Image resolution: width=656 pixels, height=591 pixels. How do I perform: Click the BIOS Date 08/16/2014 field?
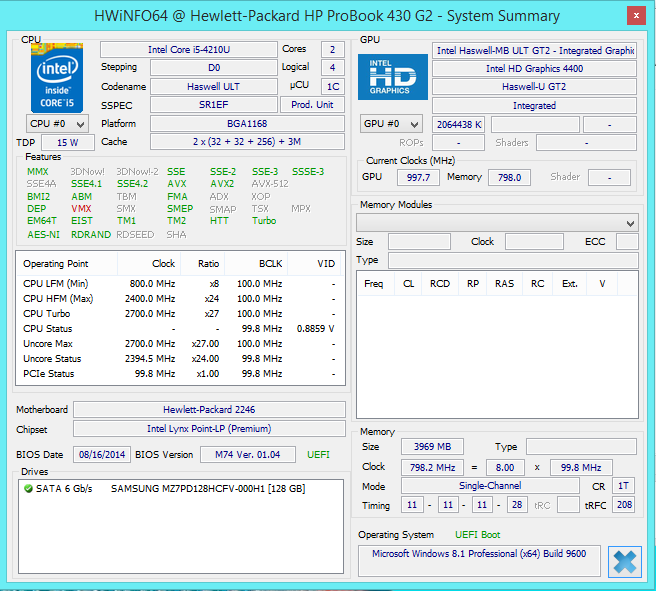[102, 455]
